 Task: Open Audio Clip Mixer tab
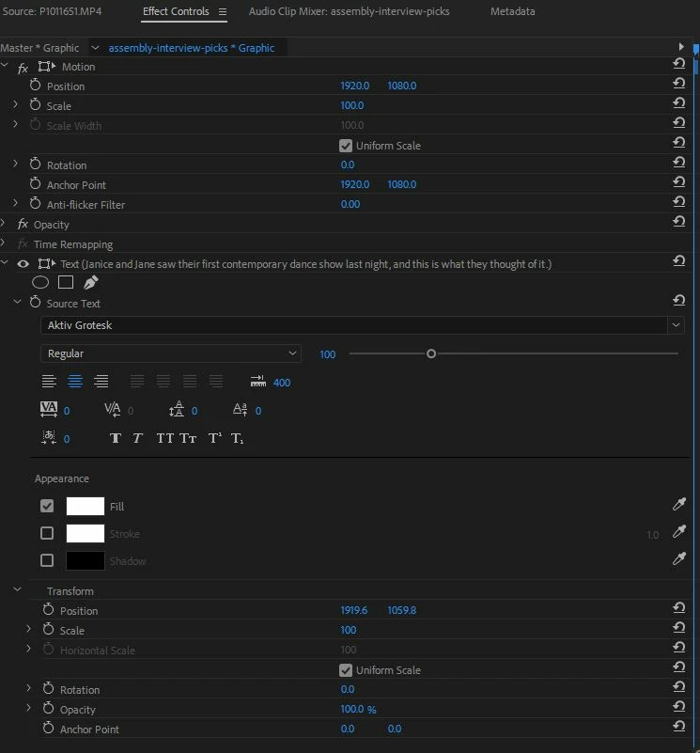click(349, 11)
